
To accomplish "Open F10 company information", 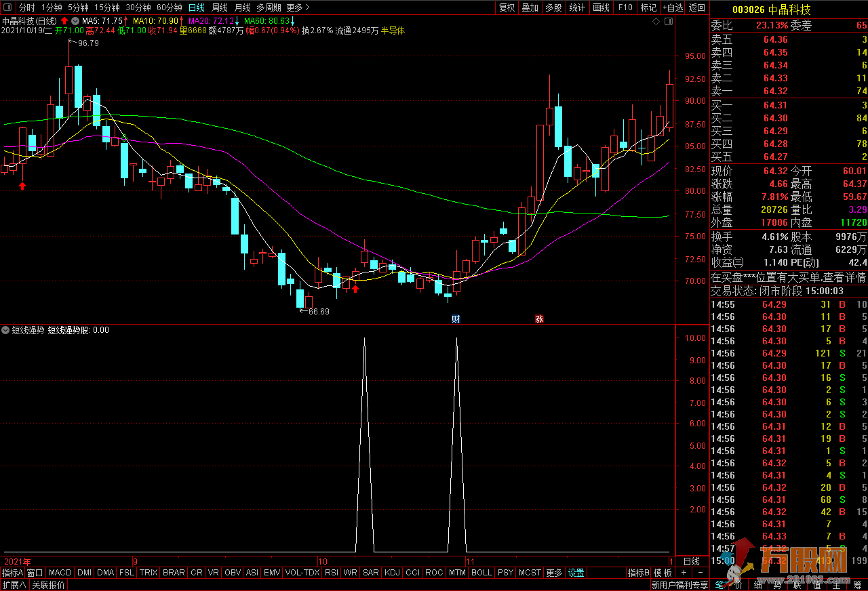I will tap(625, 7).
